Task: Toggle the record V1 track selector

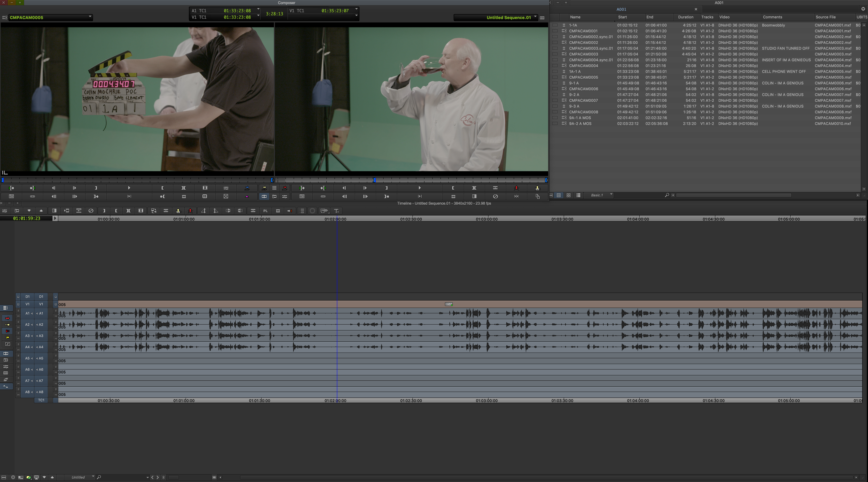Action: point(41,304)
